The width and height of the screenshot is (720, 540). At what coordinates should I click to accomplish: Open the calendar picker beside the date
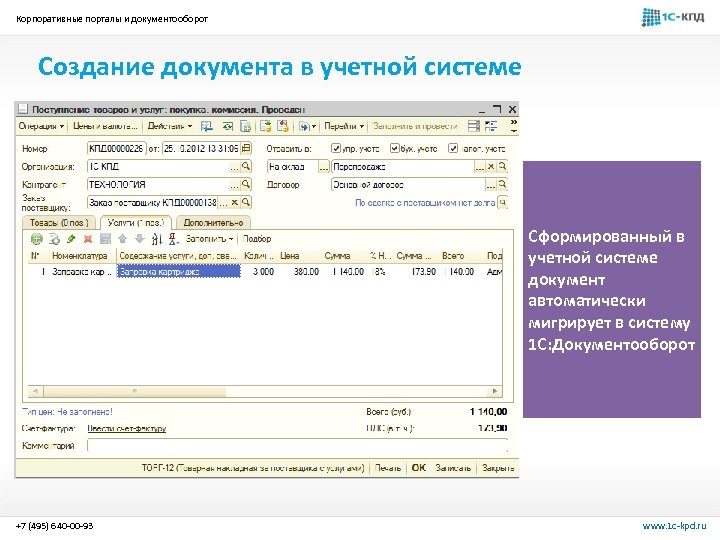(x=247, y=148)
